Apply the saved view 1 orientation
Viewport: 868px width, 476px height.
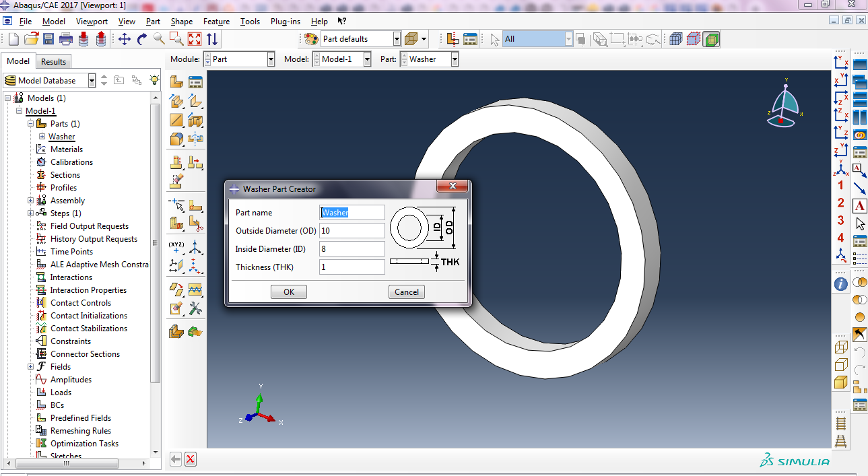(840, 184)
